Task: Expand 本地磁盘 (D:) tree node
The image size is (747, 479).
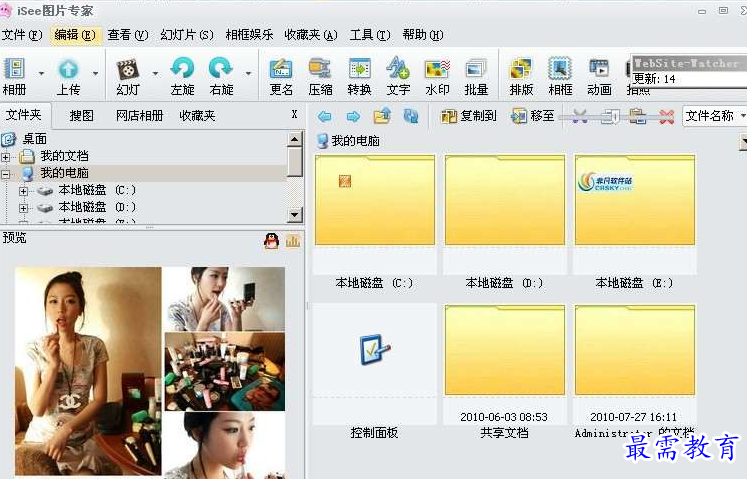Action: [x=23, y=208]
